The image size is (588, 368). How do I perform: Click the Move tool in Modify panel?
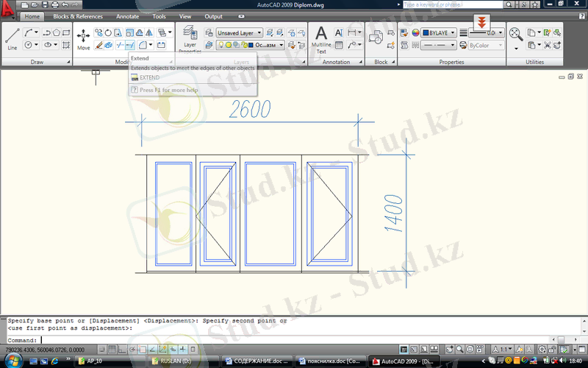(84, 38)
